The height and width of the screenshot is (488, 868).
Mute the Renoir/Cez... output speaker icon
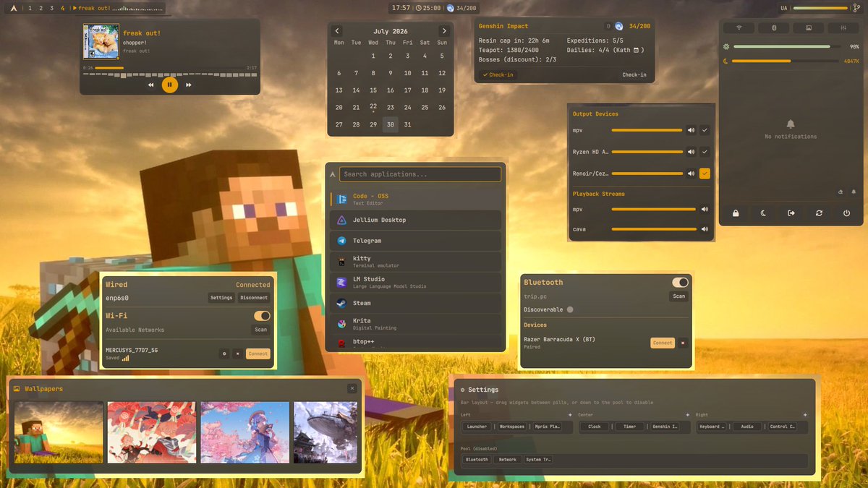click(692, 174)
